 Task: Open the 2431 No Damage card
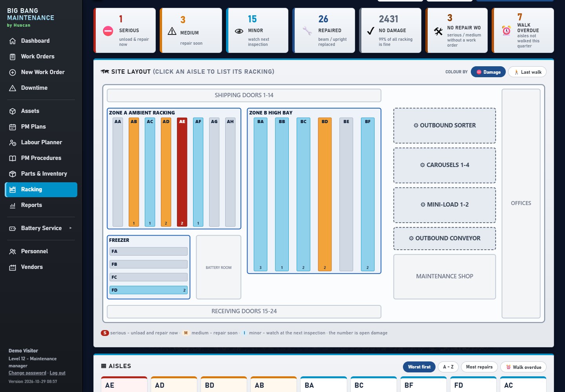pyautogui.click(x=390, y=31)
